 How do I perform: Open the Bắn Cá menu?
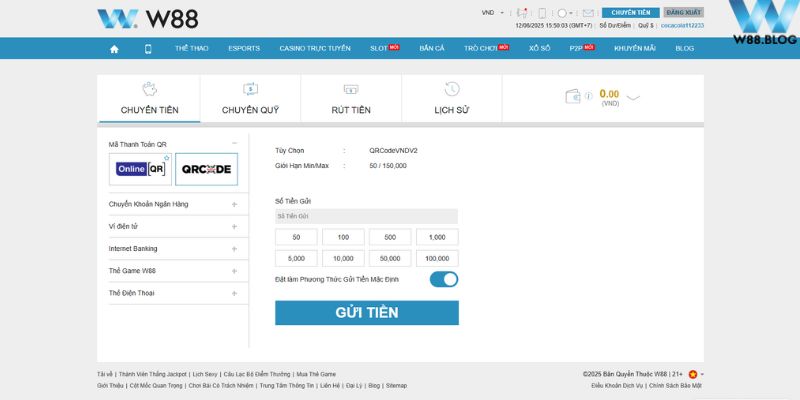pos(432,48)
